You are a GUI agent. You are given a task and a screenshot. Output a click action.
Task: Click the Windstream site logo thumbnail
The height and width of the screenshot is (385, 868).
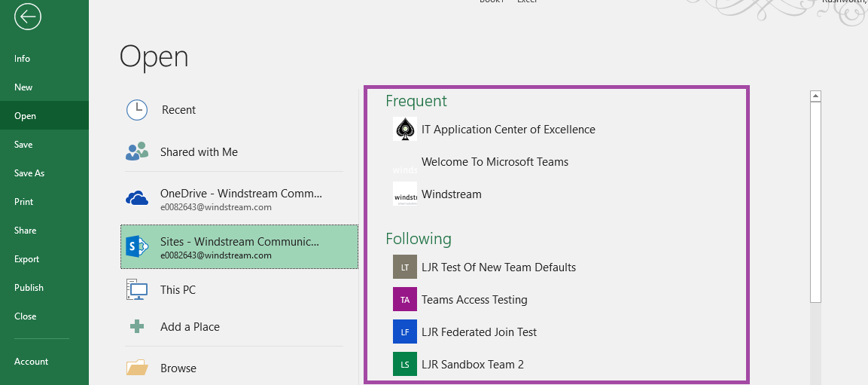(405, 194)
